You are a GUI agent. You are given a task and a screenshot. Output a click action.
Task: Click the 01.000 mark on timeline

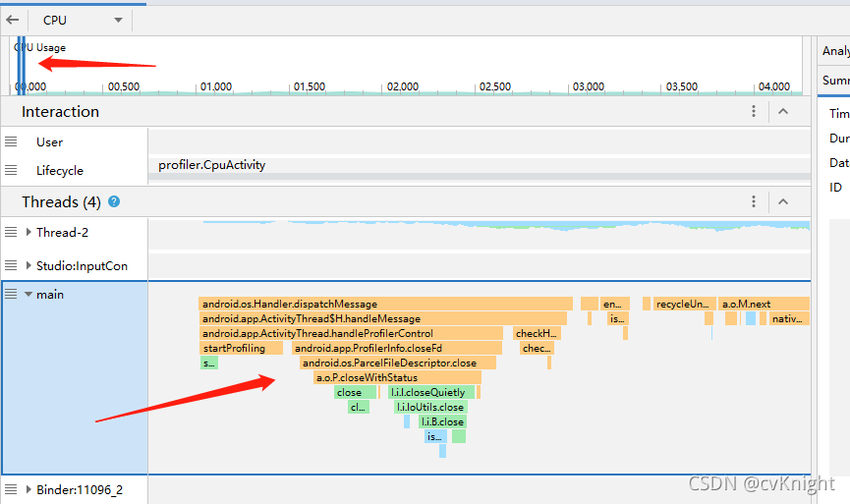[216, 86]
